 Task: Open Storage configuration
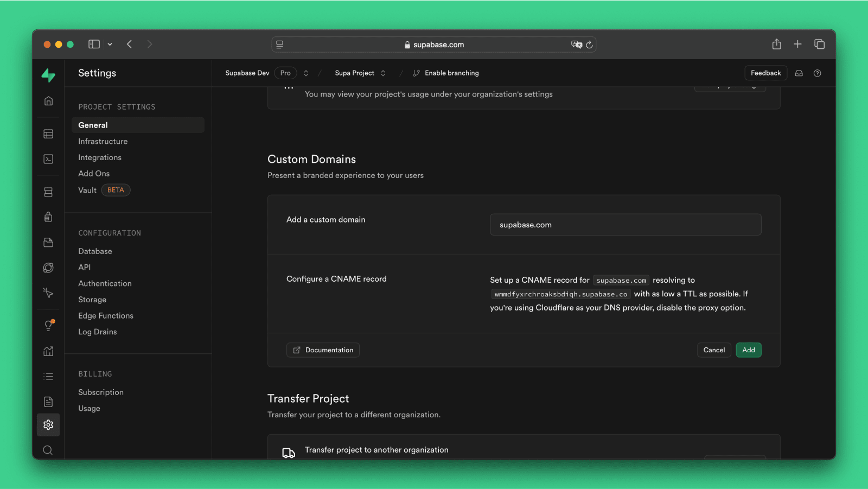(x=92, y=300)
